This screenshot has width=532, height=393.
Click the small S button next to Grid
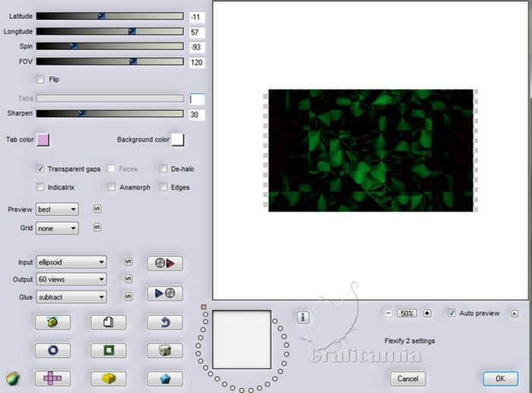point(97,227)
